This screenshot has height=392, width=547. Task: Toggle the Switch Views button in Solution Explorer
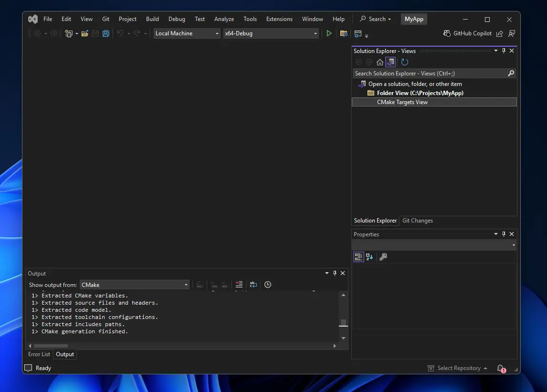(x=390, y=62)
